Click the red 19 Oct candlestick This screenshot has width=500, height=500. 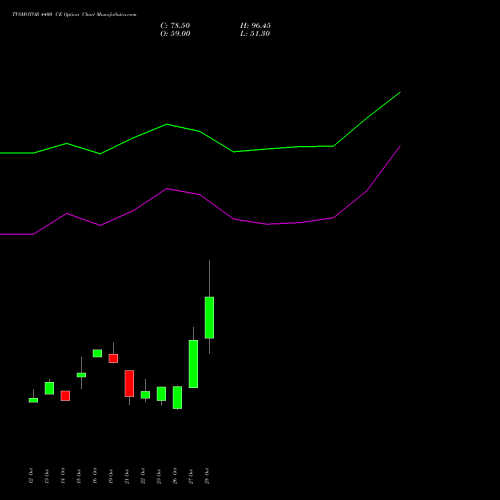coord(113,358)
